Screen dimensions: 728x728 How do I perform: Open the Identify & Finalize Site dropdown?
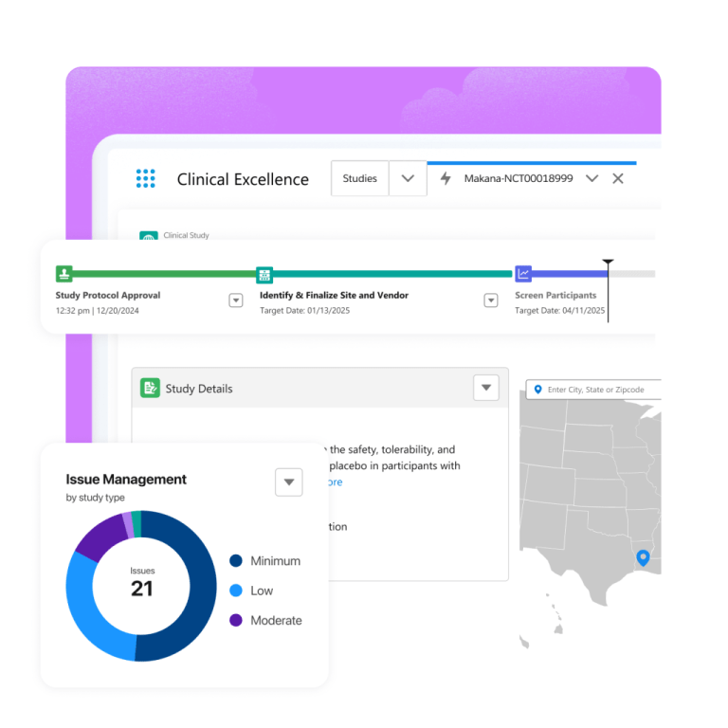click(x=491, y=300)
